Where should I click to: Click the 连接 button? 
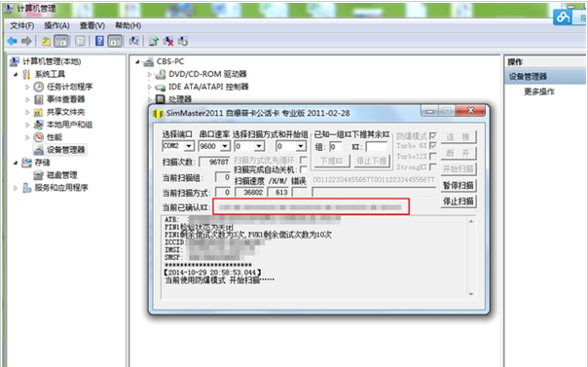click(459, 137)
